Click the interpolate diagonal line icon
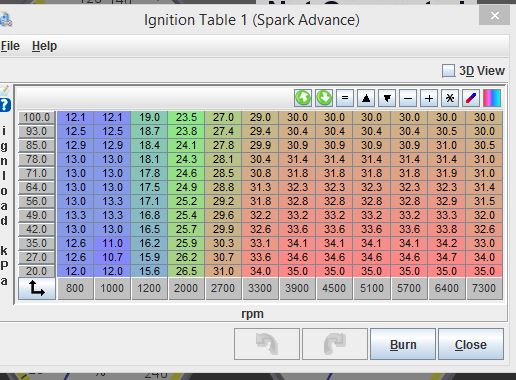This screenshot has height=380, width=516. [x=471, y=98]
